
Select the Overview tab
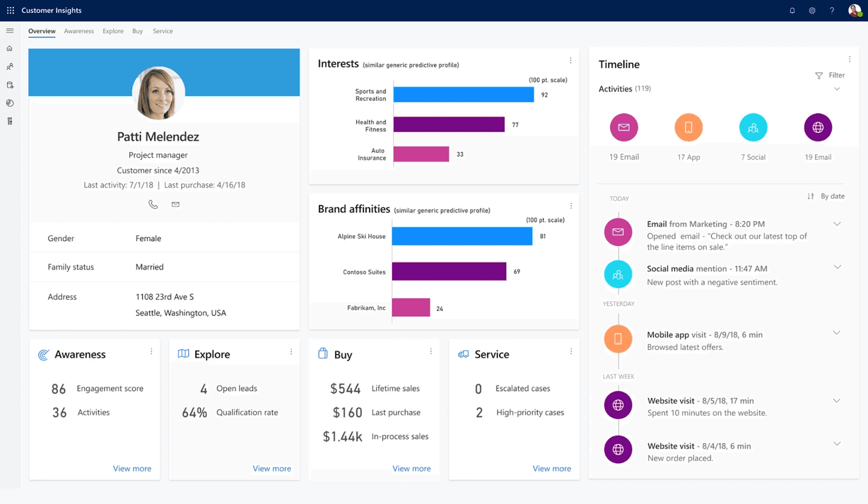(42, 31)
